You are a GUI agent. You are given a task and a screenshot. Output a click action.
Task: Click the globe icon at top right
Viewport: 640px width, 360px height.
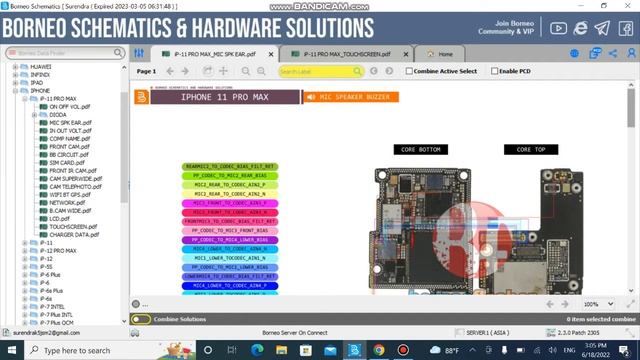574,53
